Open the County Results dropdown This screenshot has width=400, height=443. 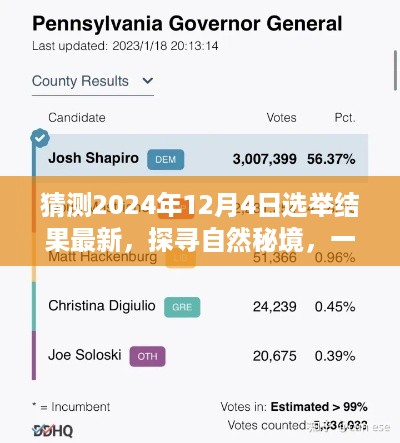tap(93, 82)
